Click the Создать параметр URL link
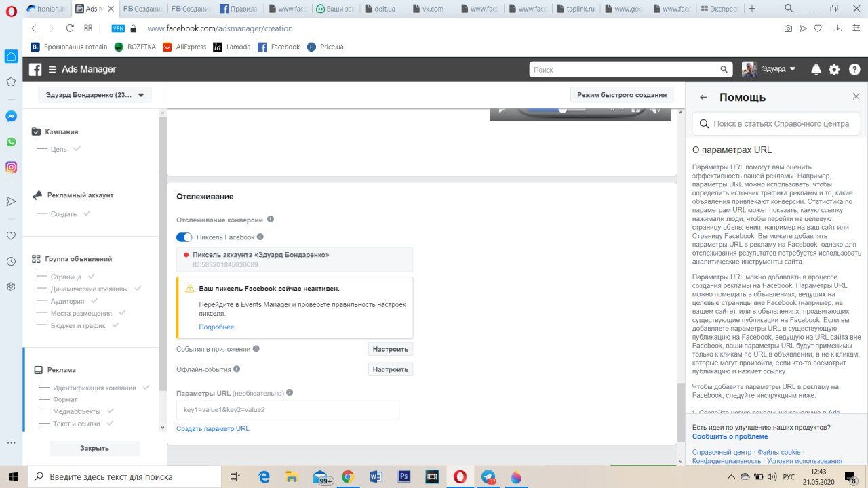Viewport: 868px width, 488px height. click(213, 428)
